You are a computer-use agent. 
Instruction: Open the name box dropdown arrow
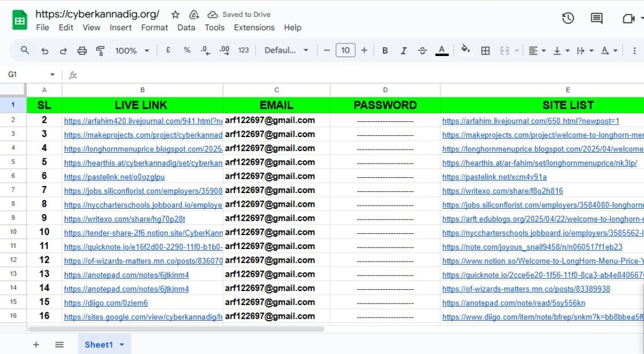pyautogui.click(x=52, y=74)
